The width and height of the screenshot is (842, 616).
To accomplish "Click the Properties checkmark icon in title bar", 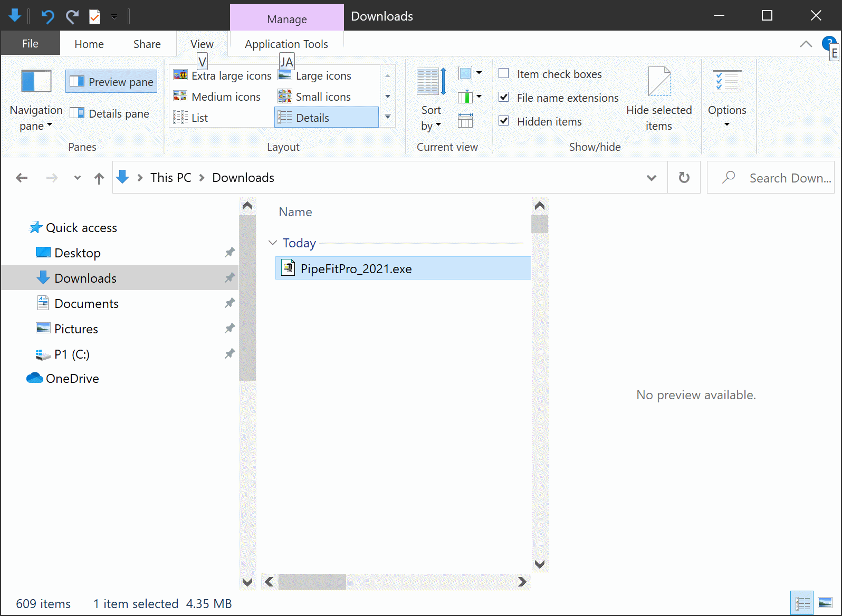I will coord(94,16).
